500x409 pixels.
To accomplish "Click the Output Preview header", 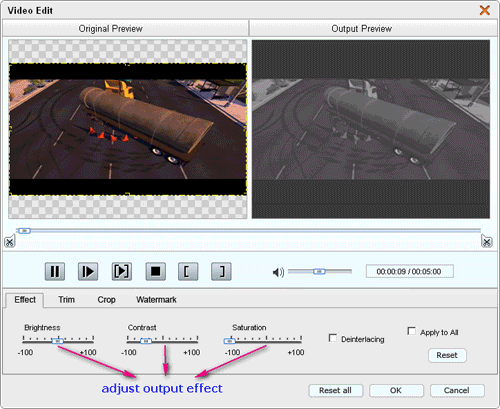I will pos(373,29).
